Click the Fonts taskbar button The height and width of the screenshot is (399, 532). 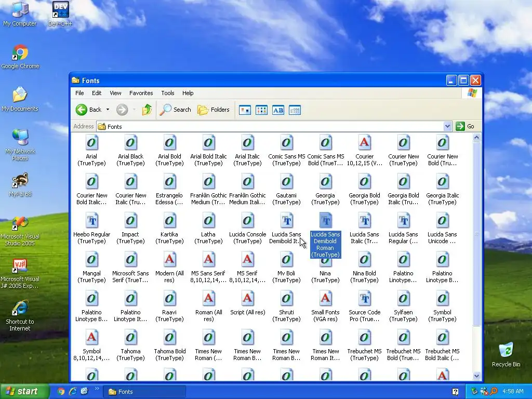pos(144,392)
